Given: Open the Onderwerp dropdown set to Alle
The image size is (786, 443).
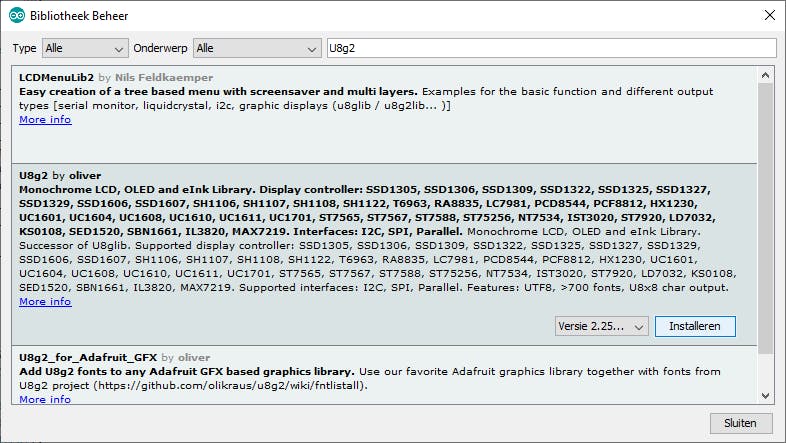Looking at the screenshot, I should 257,48.
